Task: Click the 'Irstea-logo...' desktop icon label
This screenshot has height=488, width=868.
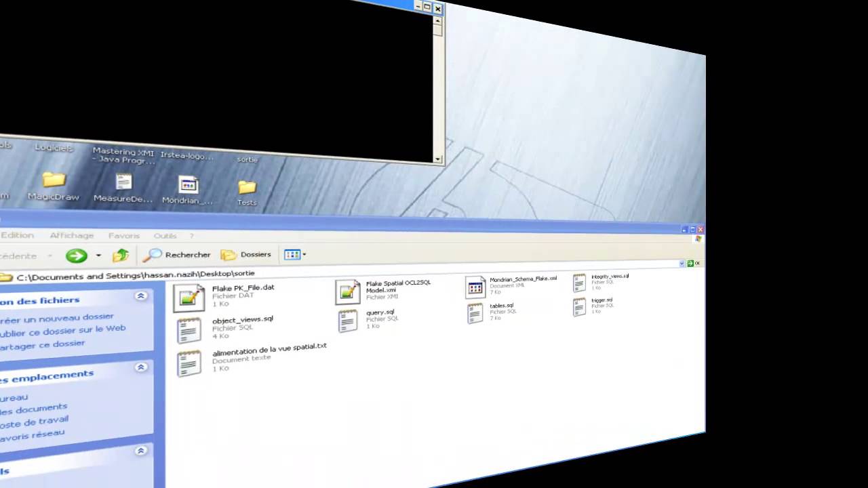Action: 186,156
